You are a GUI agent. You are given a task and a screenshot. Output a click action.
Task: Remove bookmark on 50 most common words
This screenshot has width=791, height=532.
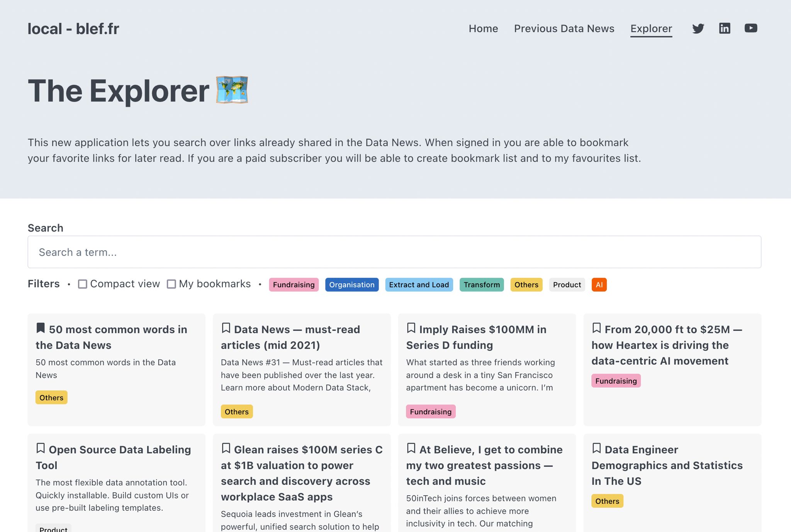tap(41, 328)
